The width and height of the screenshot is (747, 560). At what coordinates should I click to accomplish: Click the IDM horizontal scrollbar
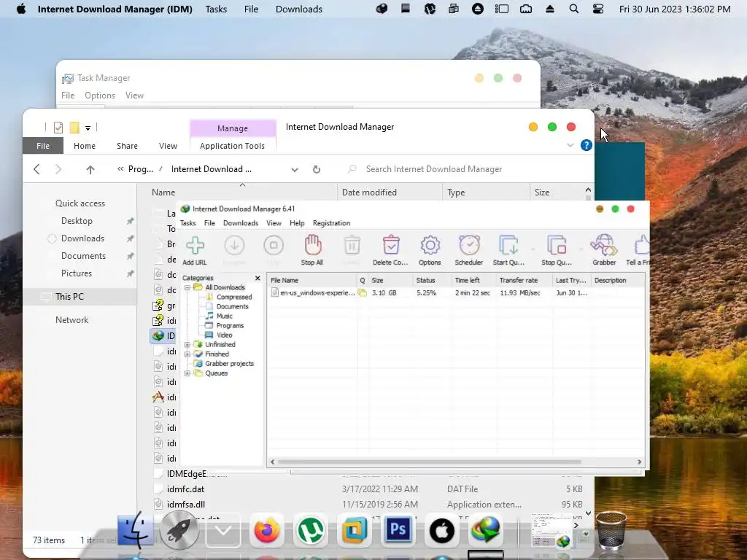click(x=429, y=462)
